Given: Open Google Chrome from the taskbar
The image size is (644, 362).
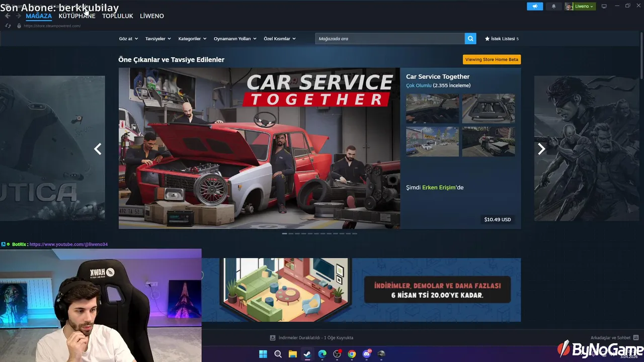Looking at the screenshot, I should 352,354.
